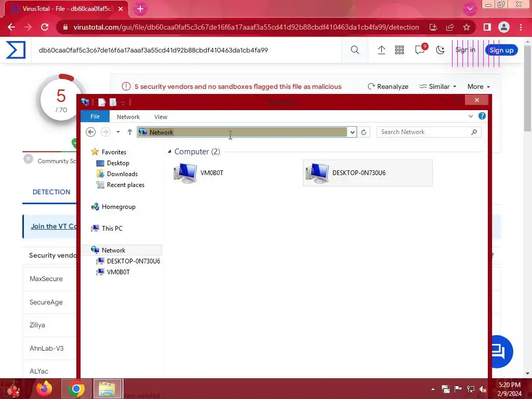Image resolution: width=532 pixels, height=399 pixels.
Task: Open Customize Quick Access Toolbar dropdown
Action: tap(123, 103)
